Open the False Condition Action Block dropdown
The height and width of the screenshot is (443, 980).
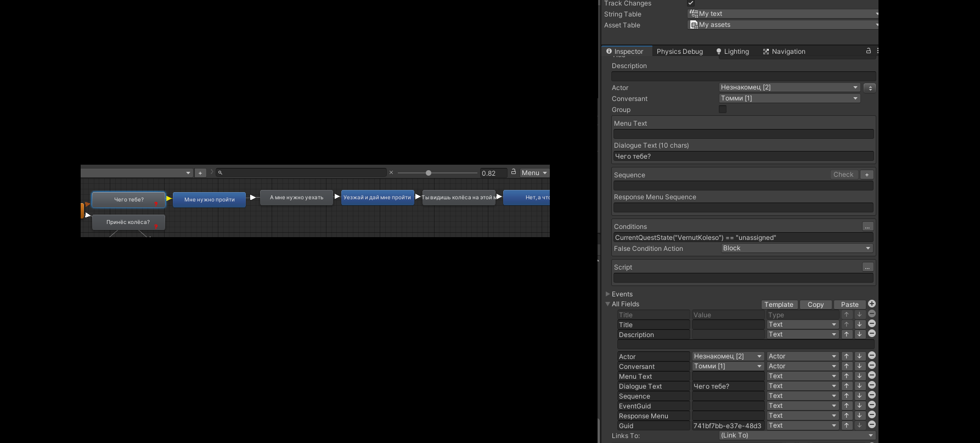(x=797, y=248)
